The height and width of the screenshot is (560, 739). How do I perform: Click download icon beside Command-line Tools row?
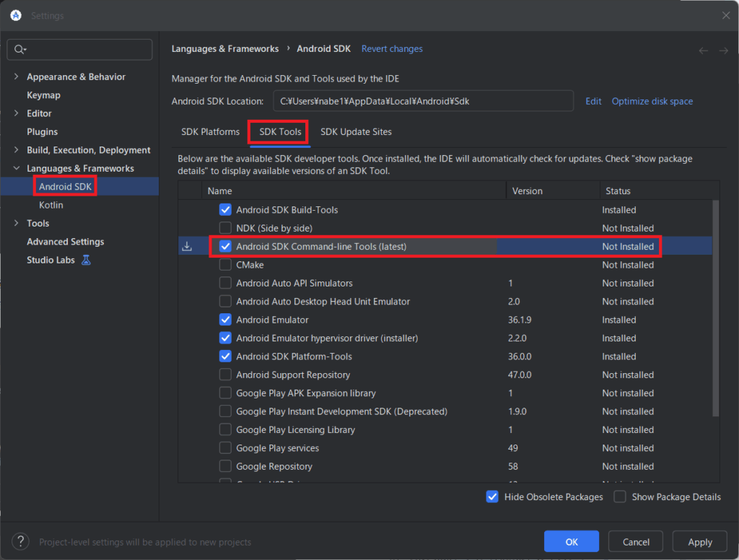tap(187, 247)
